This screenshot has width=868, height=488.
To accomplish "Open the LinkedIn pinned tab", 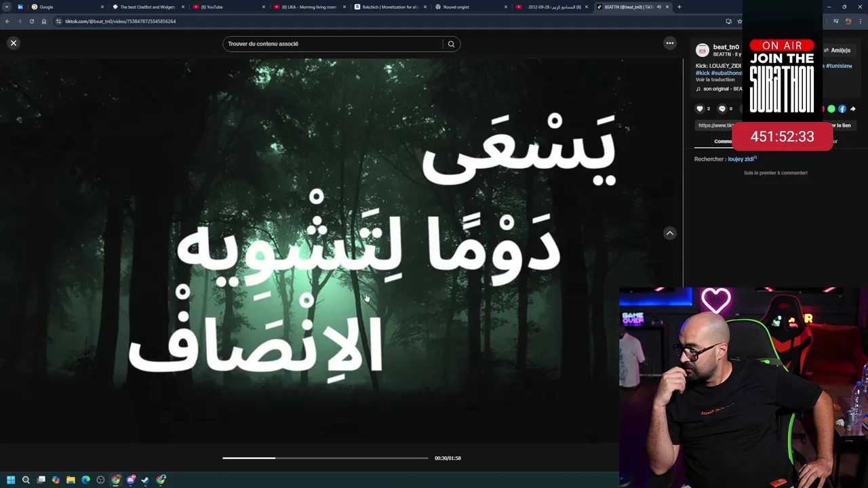I will [x=20, y=7].
